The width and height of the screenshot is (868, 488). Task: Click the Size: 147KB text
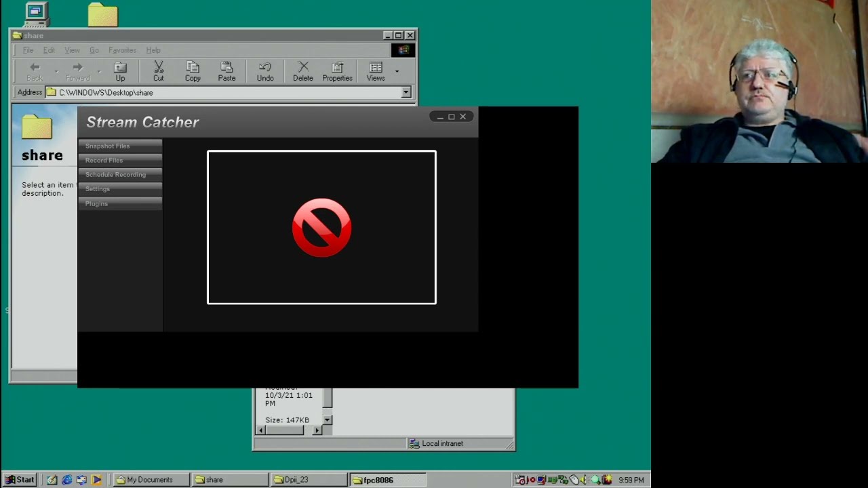[x=287, y=420]
